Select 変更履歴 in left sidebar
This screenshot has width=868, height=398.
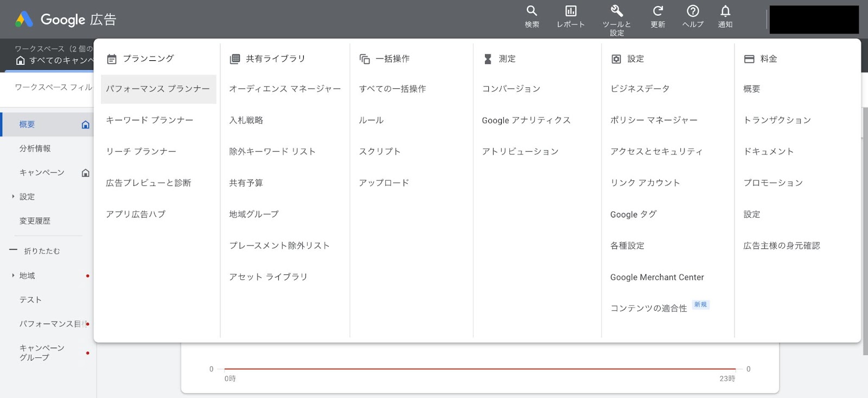point(35,221)
